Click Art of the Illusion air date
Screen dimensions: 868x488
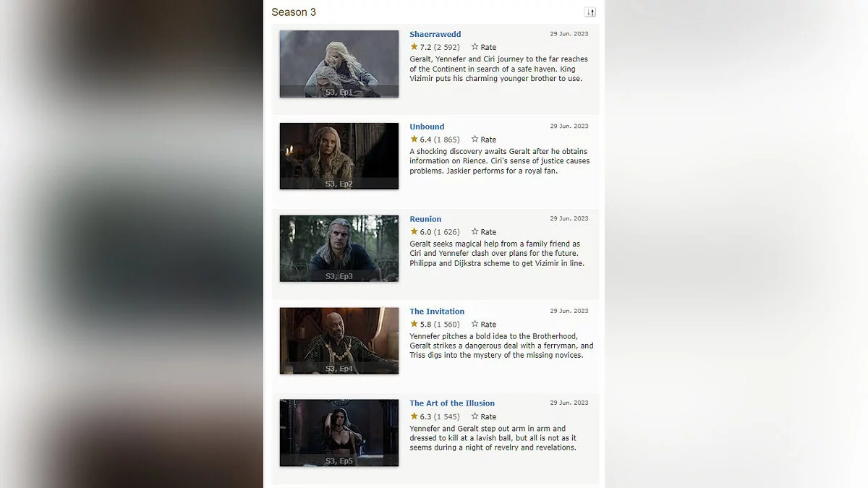pos(569,403)
